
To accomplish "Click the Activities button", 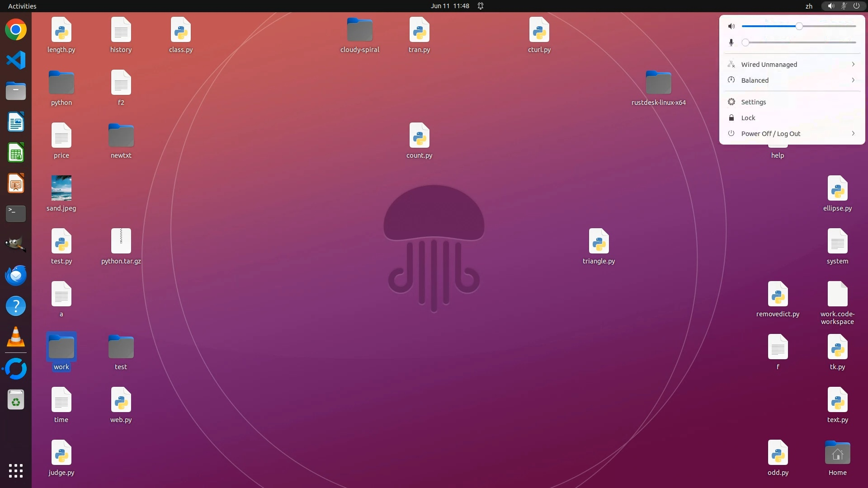I will [22, 6].
